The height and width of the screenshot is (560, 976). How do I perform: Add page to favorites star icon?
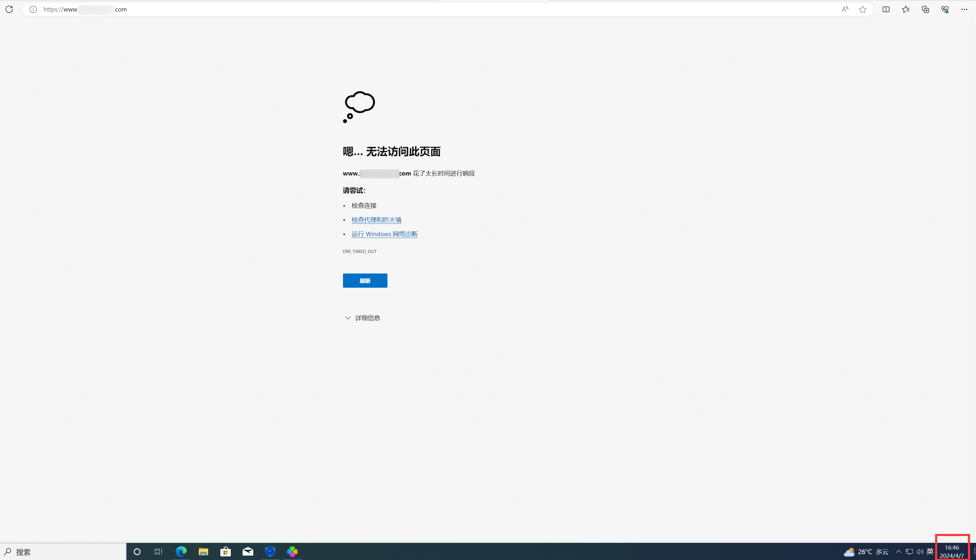pyautogui.click(x=863, y=9)
